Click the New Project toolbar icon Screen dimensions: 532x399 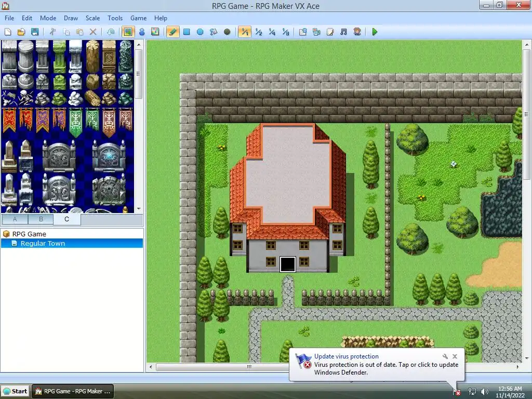[x=8, y=32]
